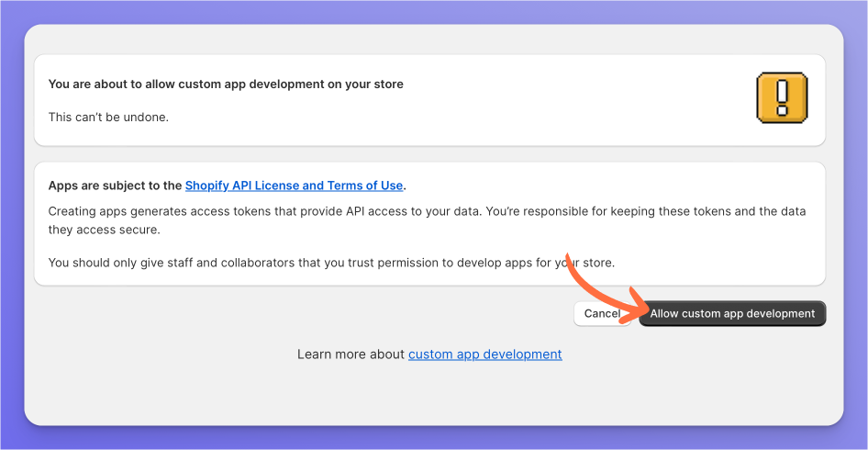Screen dimensions: 868x450
Task: Click the "Learn more about" text
Action: coord(351,354)
